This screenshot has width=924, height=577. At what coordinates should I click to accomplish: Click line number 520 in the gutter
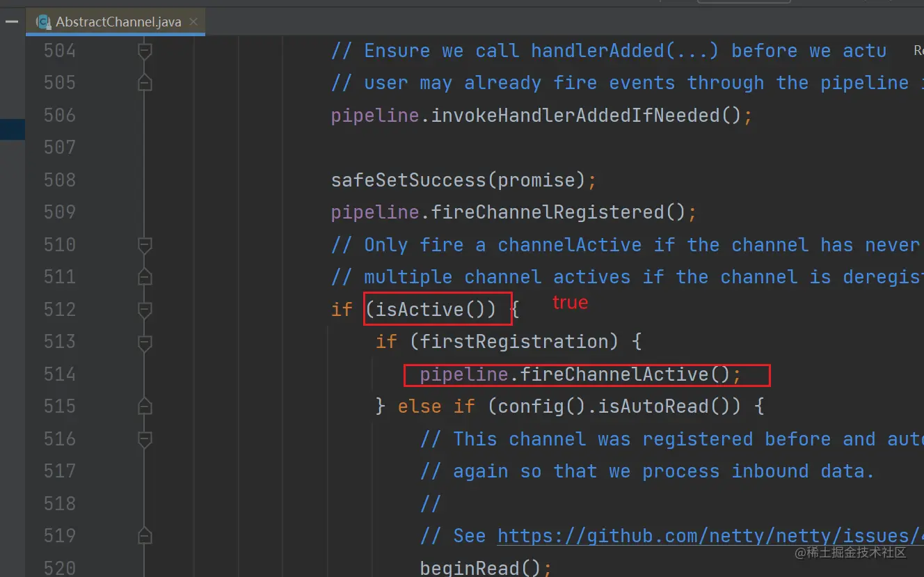[x=60, y=568]
